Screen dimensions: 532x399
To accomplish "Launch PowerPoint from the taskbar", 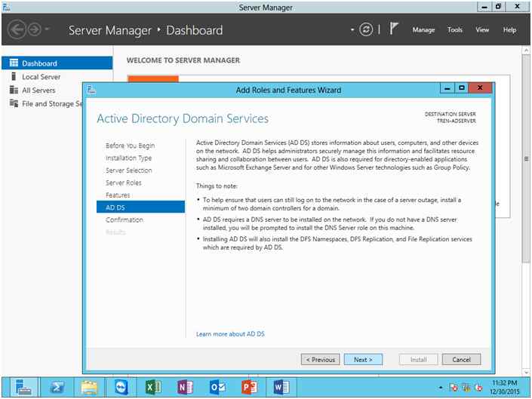I will pos(249,387).
